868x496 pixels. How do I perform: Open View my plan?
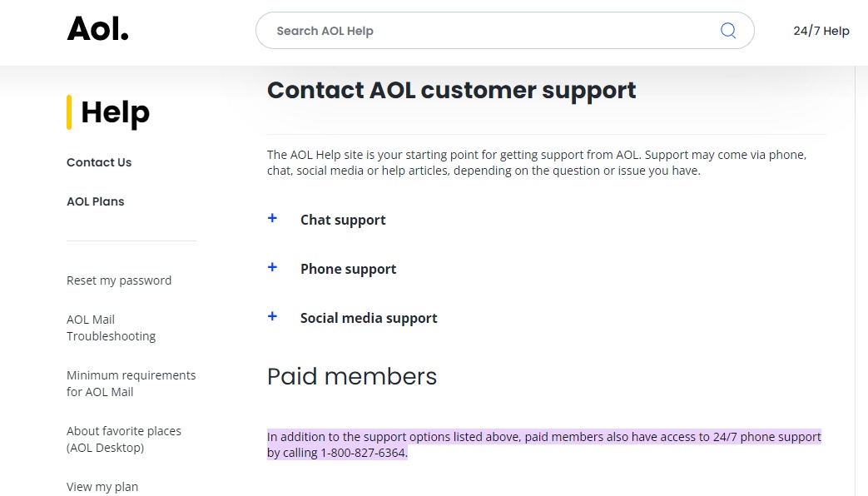tap(102, 487)
